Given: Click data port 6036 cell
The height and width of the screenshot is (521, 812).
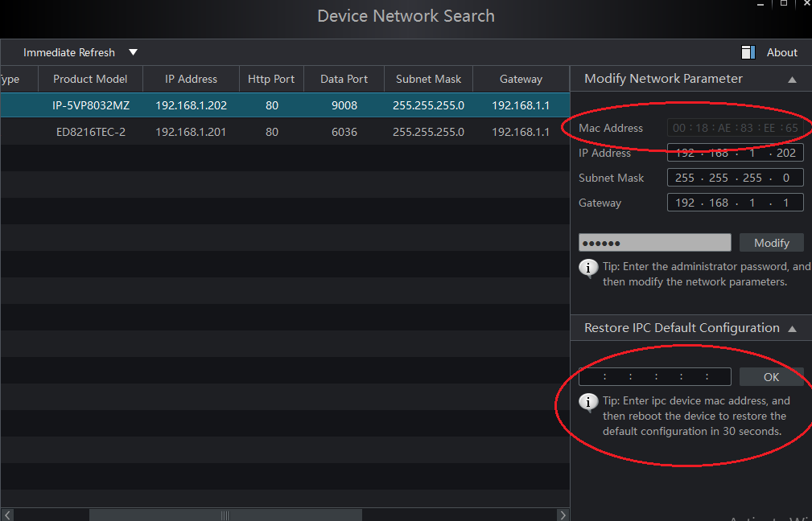Looking at the screenshot, I should [x=344, y=132].
